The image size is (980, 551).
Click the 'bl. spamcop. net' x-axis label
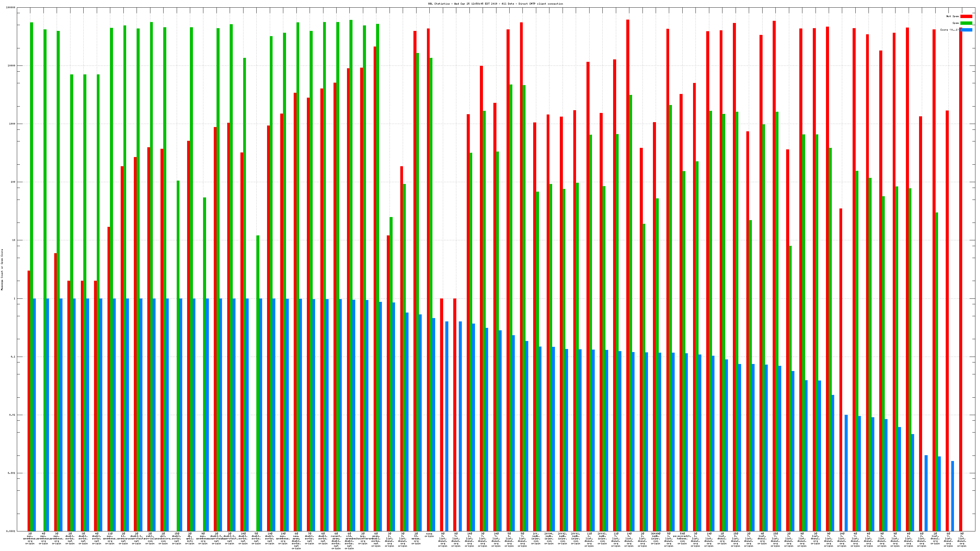(123, 538)
